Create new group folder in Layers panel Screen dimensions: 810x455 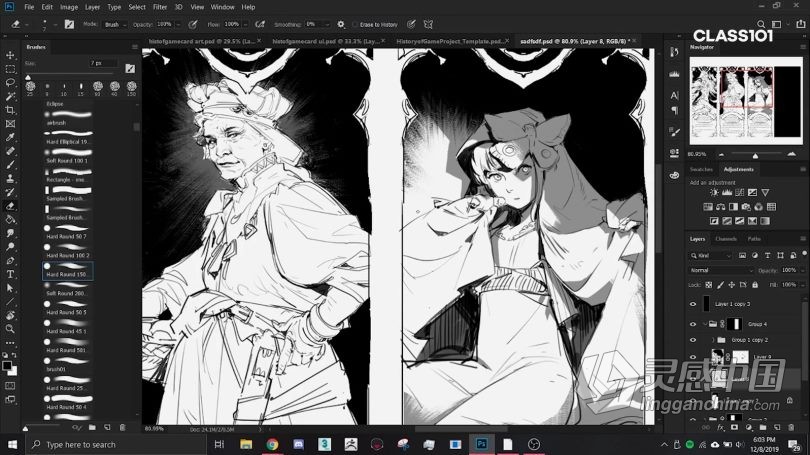click(x=762, y=428)
